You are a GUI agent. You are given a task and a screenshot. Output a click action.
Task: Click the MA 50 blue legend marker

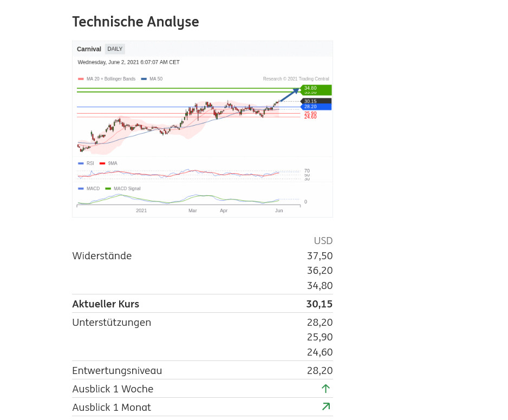[144, 79]
